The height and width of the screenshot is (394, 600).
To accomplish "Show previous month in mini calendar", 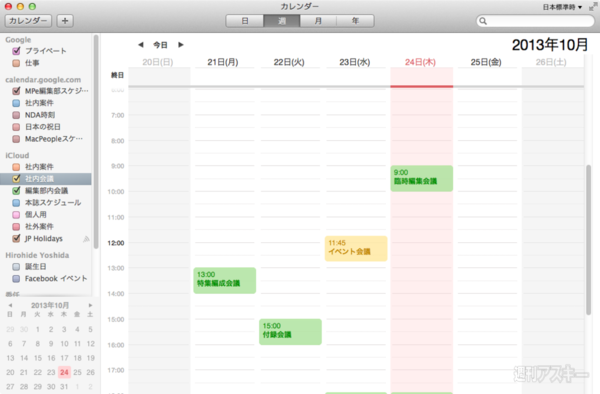I will click(10, 305).
